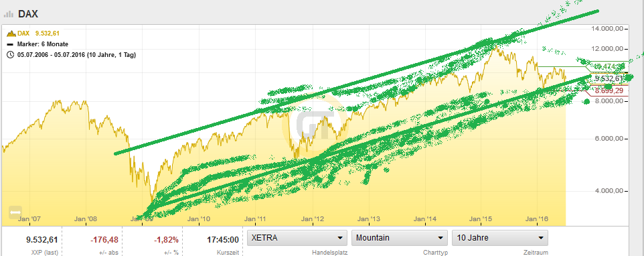
Task: Click the Jan '08 x-axis label
Action: point(86,218)
